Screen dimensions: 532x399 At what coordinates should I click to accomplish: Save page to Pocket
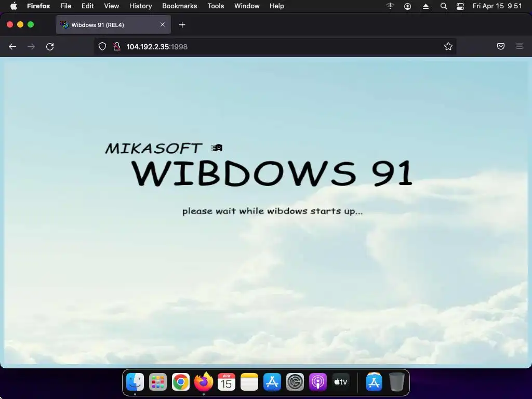[500, 46]
